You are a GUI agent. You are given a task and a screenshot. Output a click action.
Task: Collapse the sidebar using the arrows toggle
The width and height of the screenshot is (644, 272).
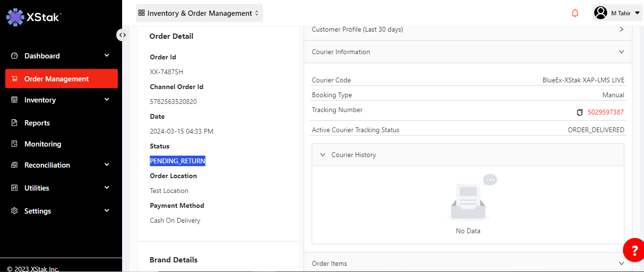pos(123,35)
